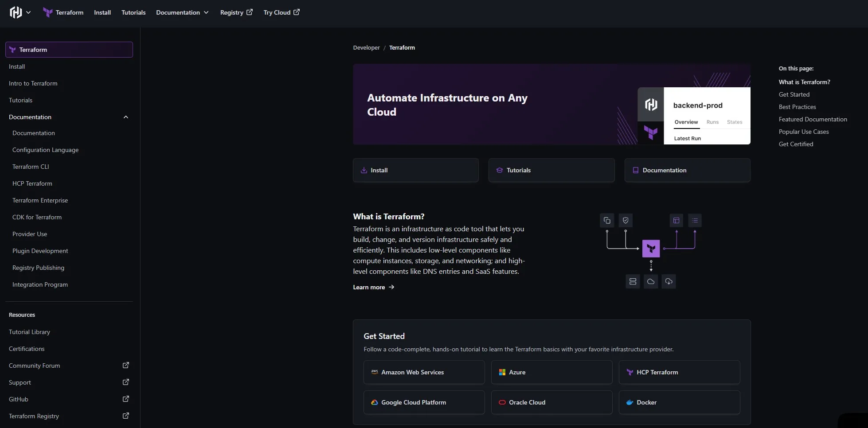This screenshot has height=428, width=868.
Task: Click the Developer breadcrumb link
Action: click(366, 47)
